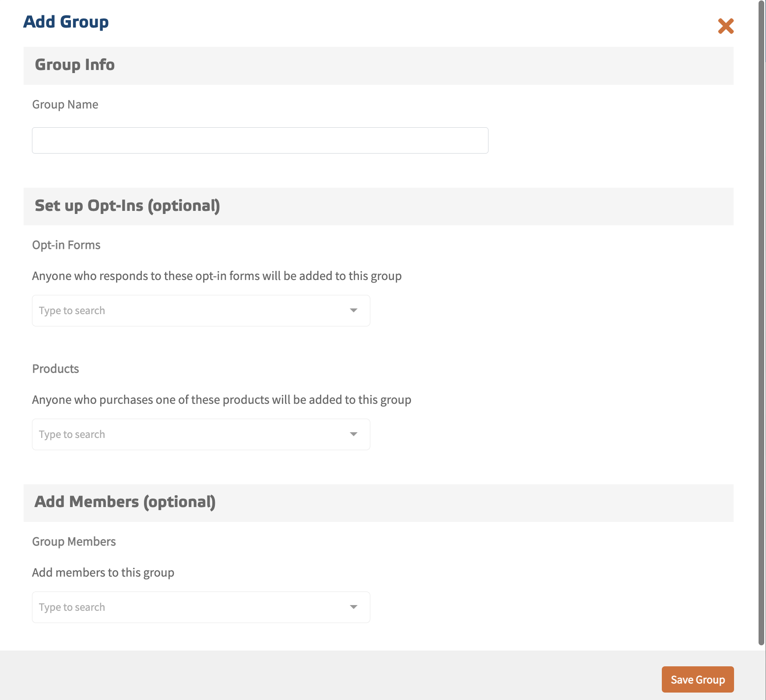Focus the Products search box

tap(188, 434)
